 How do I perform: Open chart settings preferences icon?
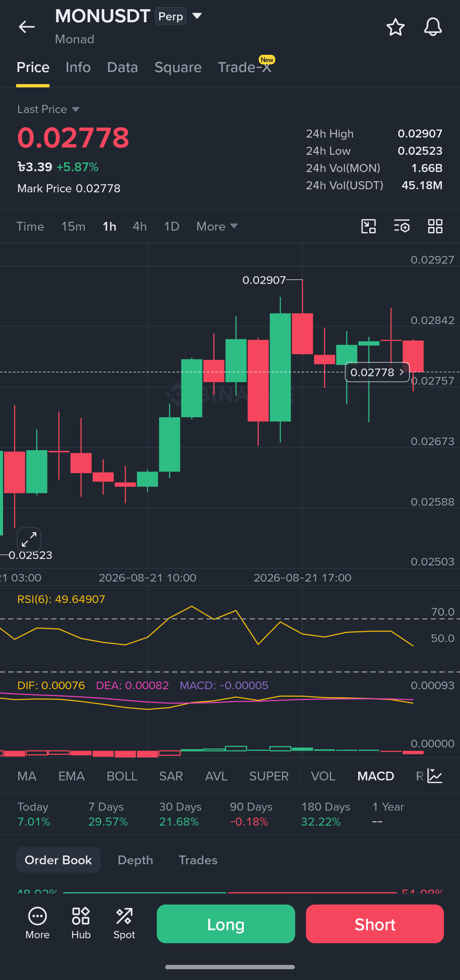402,226
